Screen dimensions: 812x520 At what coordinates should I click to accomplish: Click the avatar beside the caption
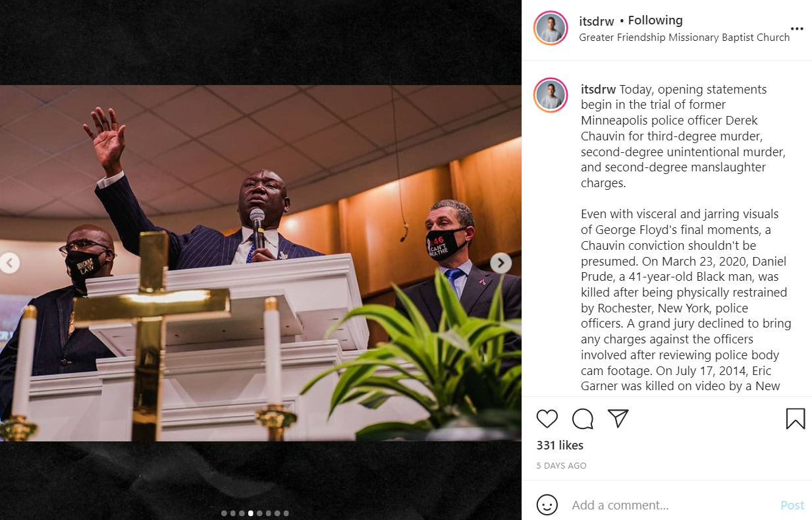[551, 96]
